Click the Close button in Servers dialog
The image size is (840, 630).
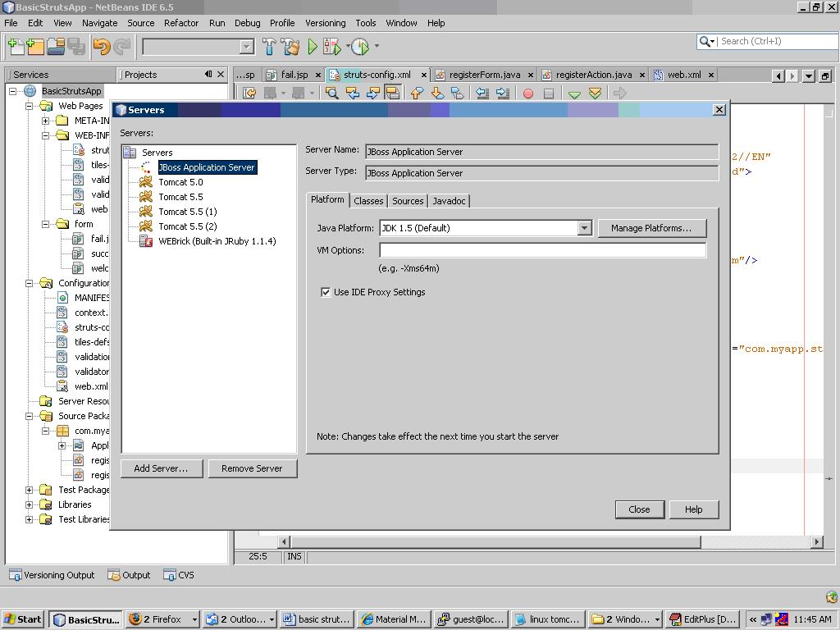pyautogui.click(x=639, y=509)
